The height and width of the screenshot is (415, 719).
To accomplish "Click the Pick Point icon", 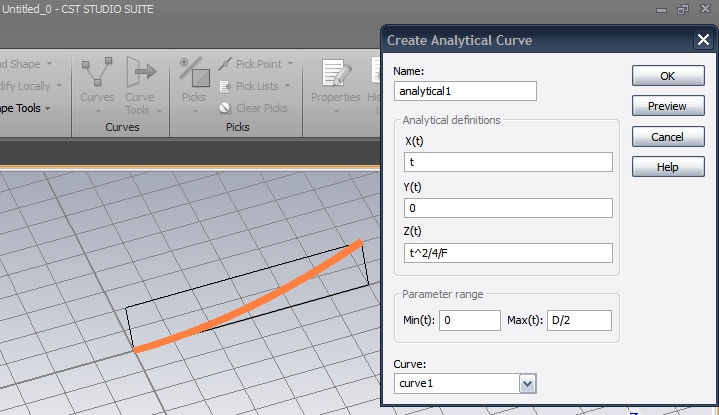I will (x=225, y=64).
